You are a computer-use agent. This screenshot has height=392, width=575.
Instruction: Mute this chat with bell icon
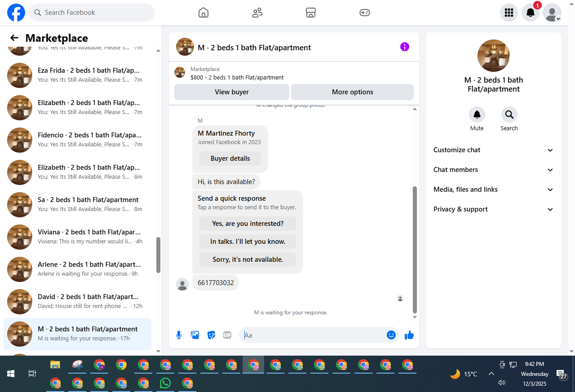477,115
